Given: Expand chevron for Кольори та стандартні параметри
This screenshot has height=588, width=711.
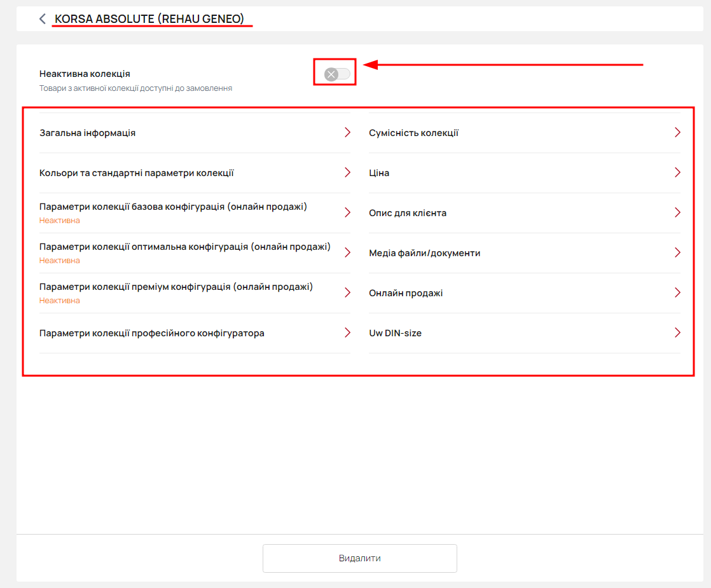Looking at the screenshot, I should [x=347, y=173].
